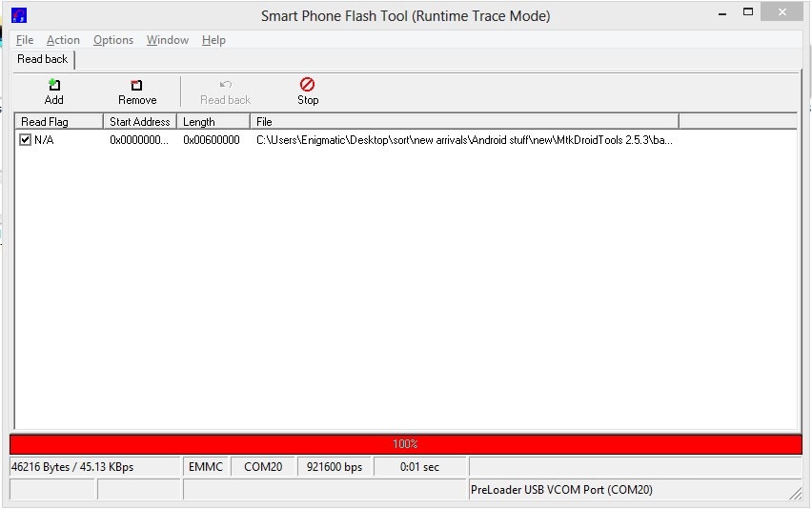Uncheck the N/A read flag checkbox
The width and height of the screenshot is (812, 509).
pyautogui.click(x=25, y=139)
